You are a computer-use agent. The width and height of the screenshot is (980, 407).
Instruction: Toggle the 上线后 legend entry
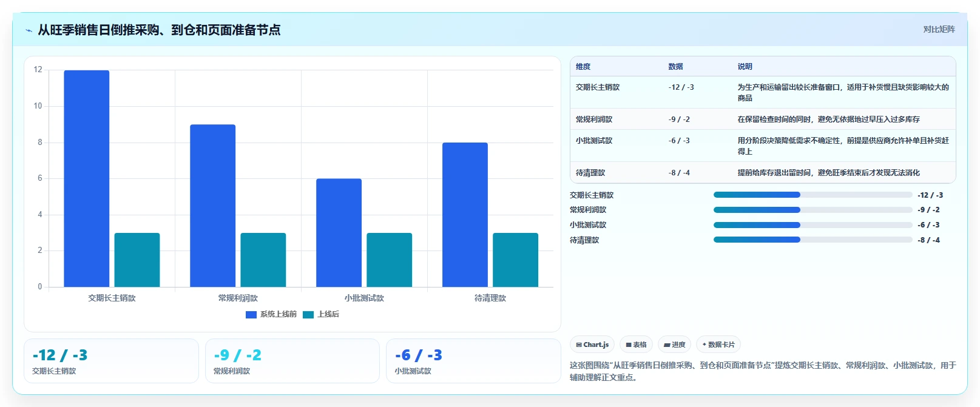tap(321, 314)
